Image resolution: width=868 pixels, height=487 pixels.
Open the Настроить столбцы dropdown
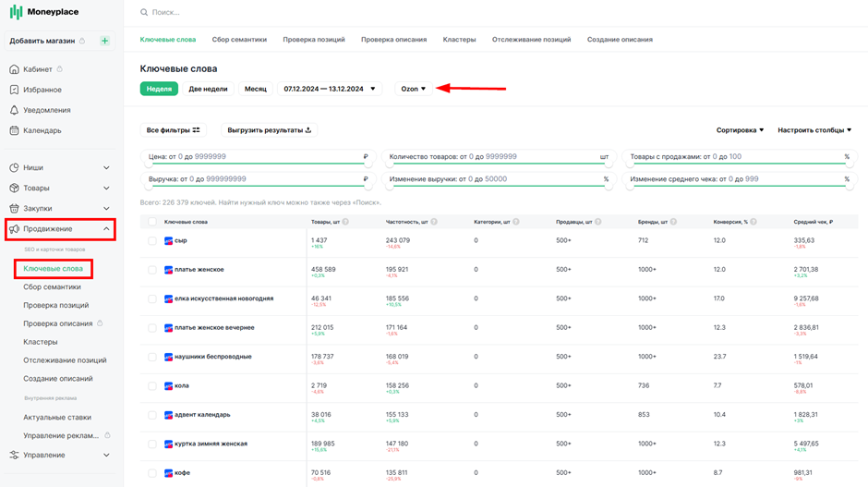coord(814,130)
